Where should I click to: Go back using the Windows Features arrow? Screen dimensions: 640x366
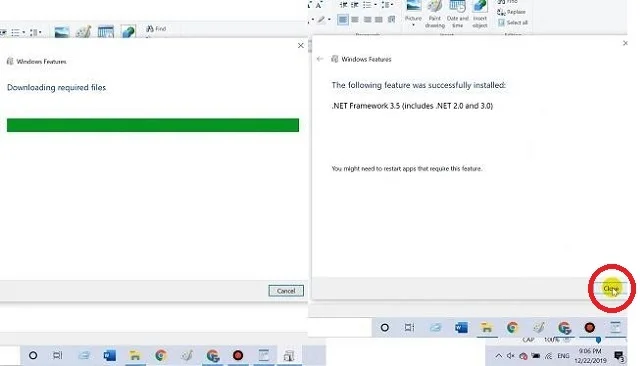pyautogui.click(x=320, y=59)
